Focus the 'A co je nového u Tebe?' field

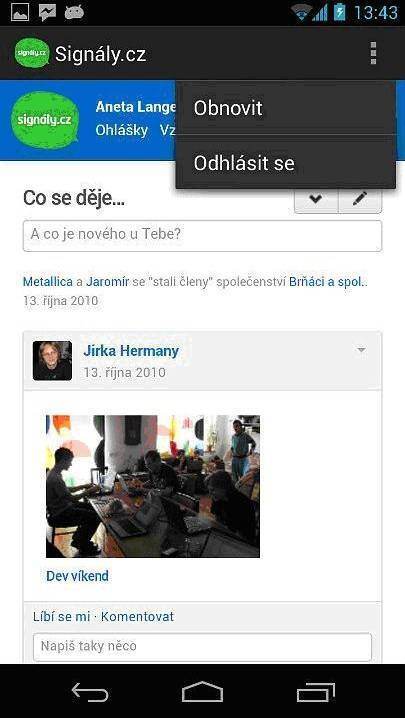(202, 235)
